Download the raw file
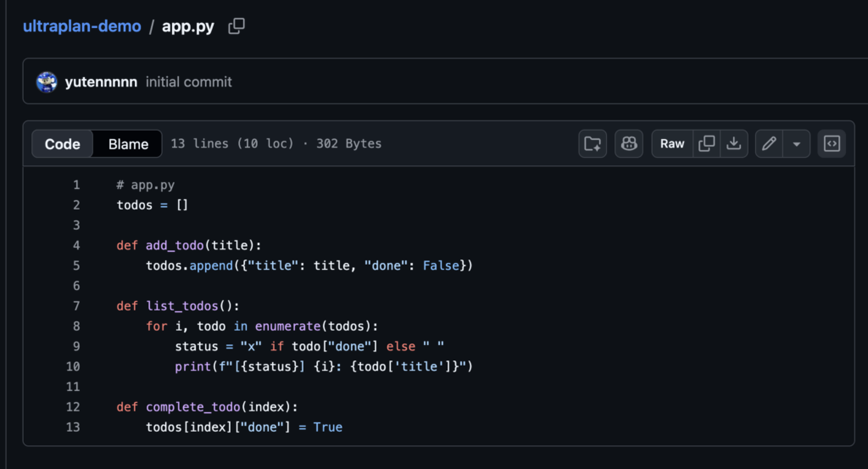The image size is (868, 469). click(733, 144)
